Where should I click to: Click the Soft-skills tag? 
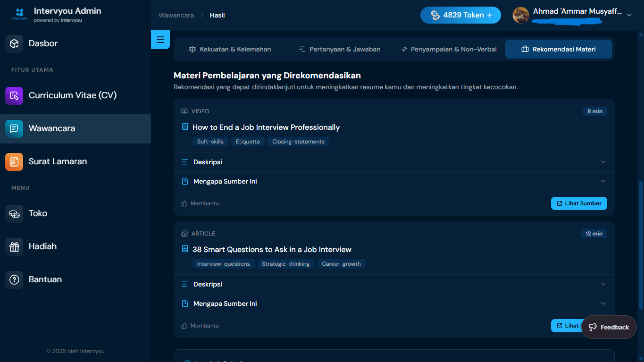pos(210,142)
